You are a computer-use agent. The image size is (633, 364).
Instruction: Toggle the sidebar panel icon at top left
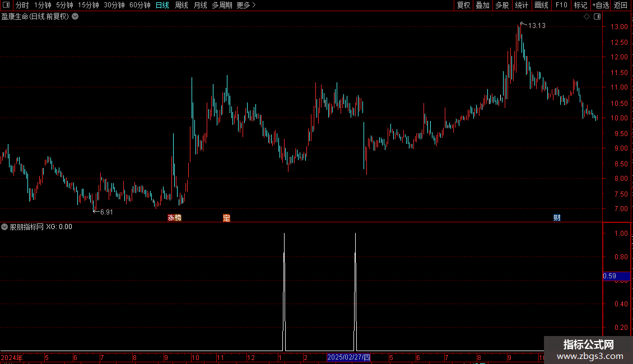tap(6, 5)
